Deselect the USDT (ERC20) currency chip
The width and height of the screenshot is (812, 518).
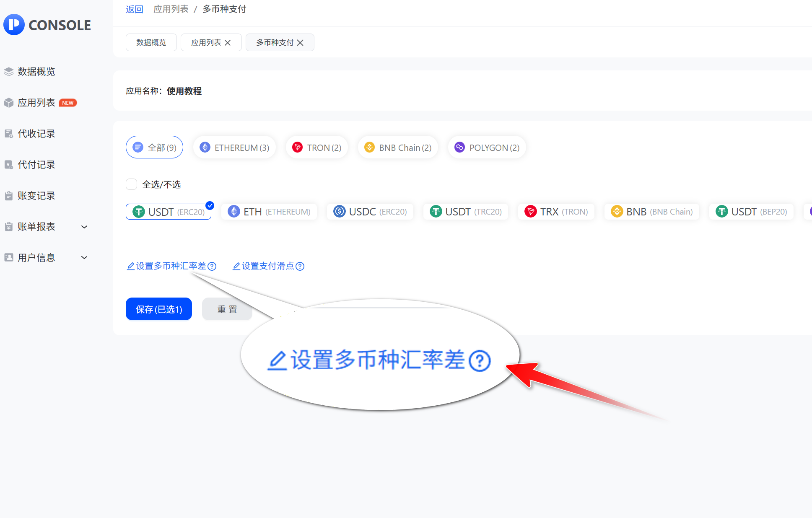click(x=169, y=212)
